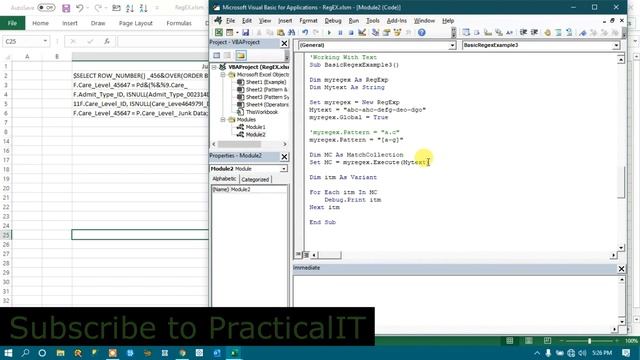Select Page Break Preview icon in status bar
The height and width of the screenshot is (360, 640).
tap(547, 340)
